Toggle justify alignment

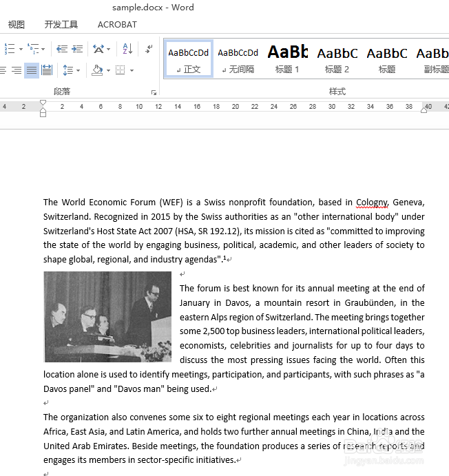pyautogui.click(x=32, y=70)
